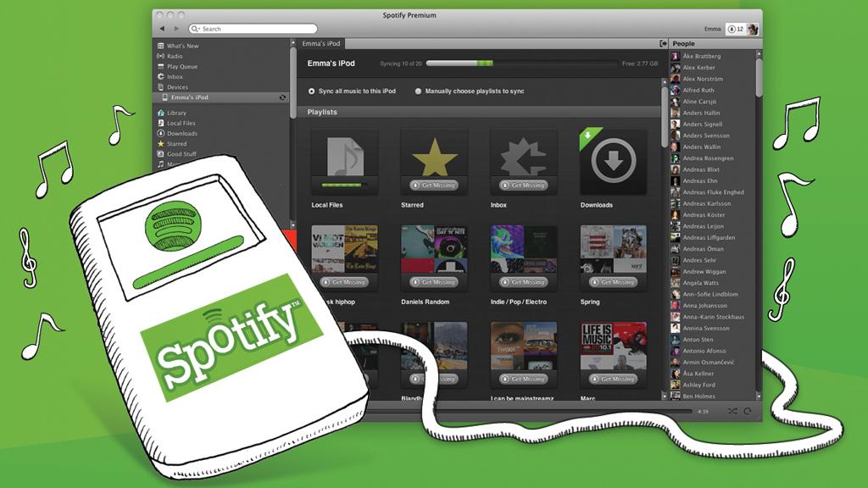Click the search magnifier dropdown
Viewport: 868px width, 488px height.
click(x=196, y=29)
